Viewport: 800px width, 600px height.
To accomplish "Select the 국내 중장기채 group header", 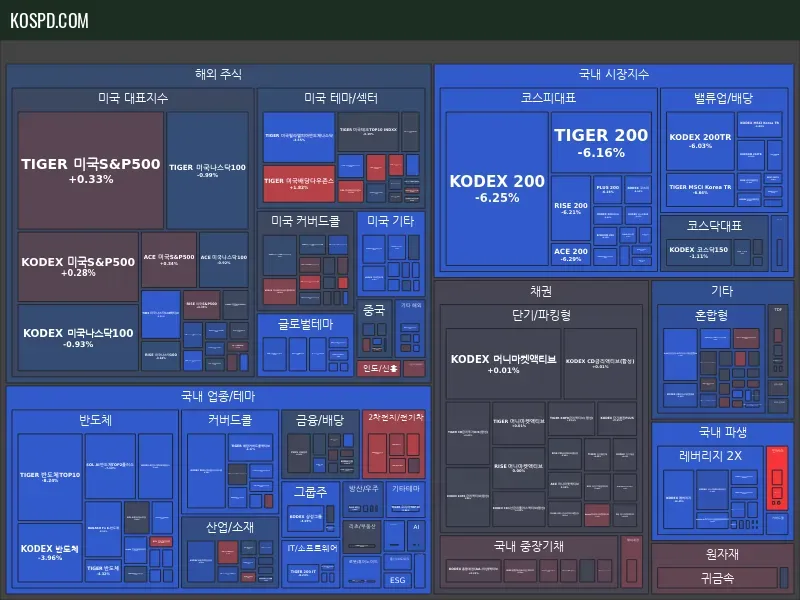I will pos(529,546).
